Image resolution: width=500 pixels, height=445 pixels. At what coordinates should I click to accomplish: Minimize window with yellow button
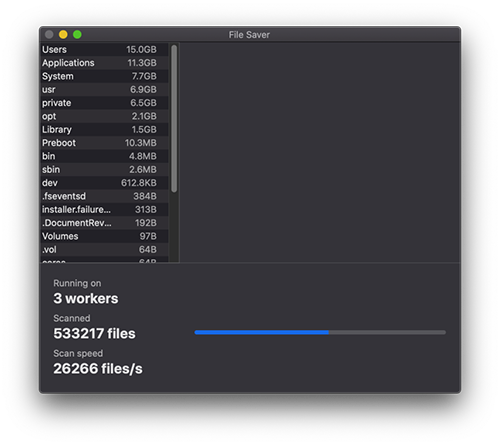pos(63,34)
